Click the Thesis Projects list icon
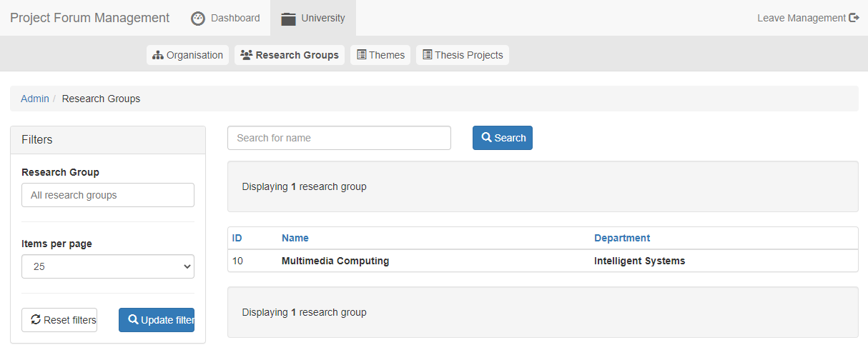This screenshot has width=868, height=350. point(428,55)
